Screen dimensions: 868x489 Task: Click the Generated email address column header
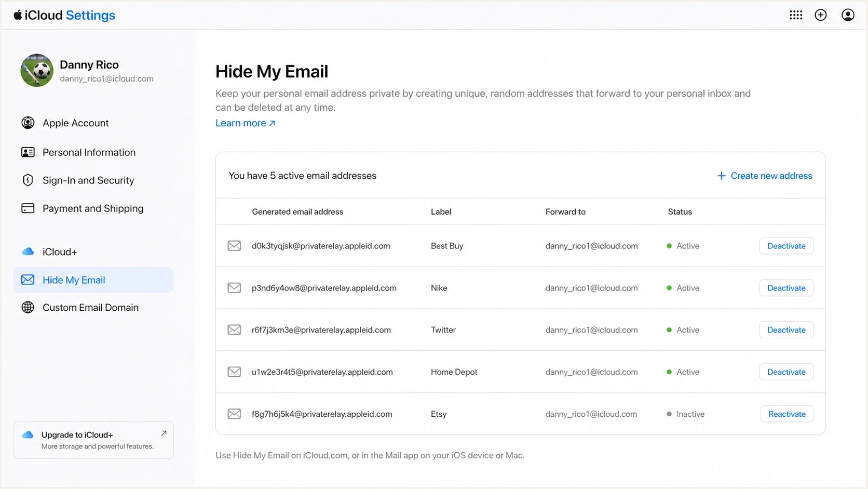[297, 212]
